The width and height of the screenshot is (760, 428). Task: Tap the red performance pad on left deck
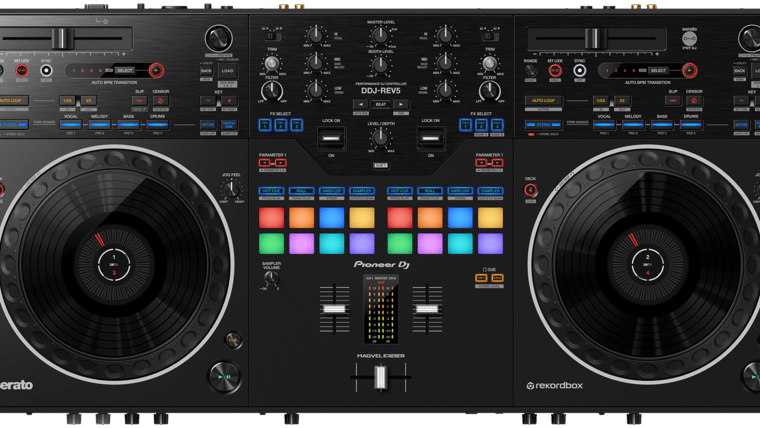tap(271, 218)
